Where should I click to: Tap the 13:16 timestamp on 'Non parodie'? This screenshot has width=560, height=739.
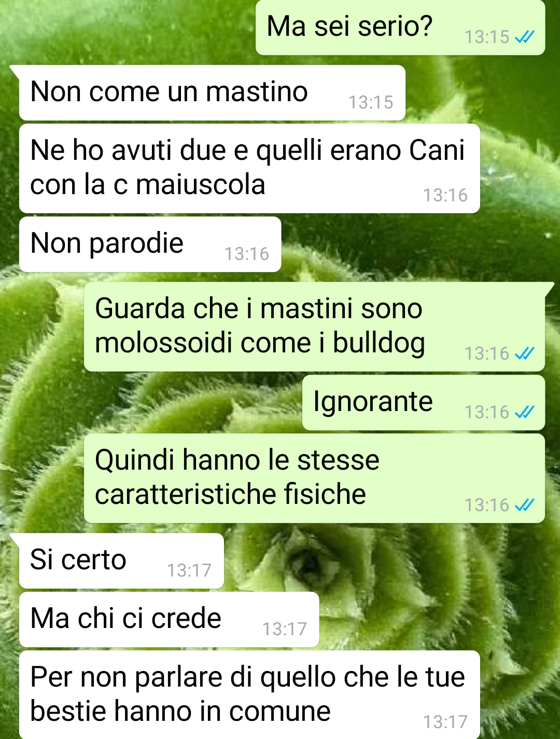point(247,254)
